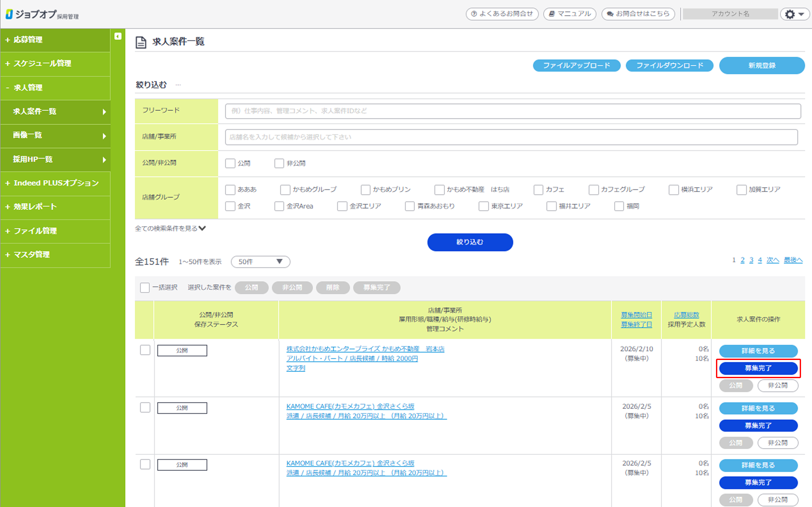Open the マニュアル book button

coord(569,14)
